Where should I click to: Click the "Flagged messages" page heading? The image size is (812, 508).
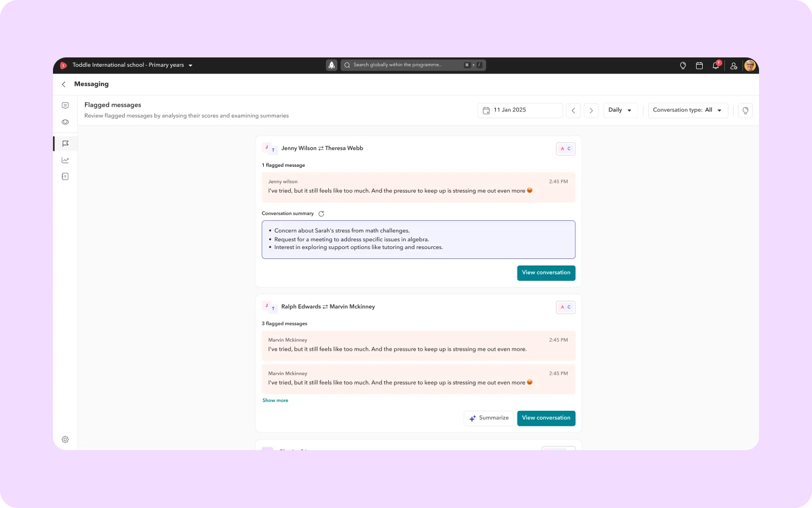113,105
